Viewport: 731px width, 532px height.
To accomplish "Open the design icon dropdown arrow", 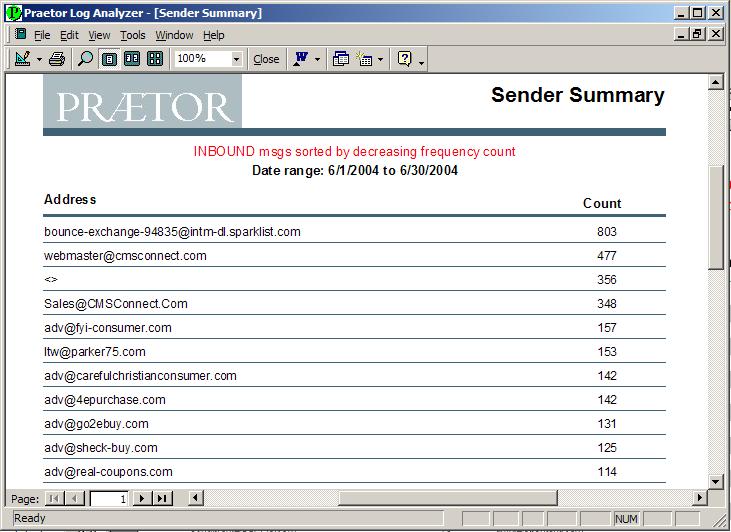I will pyautogui.click(x=39, y=59).
